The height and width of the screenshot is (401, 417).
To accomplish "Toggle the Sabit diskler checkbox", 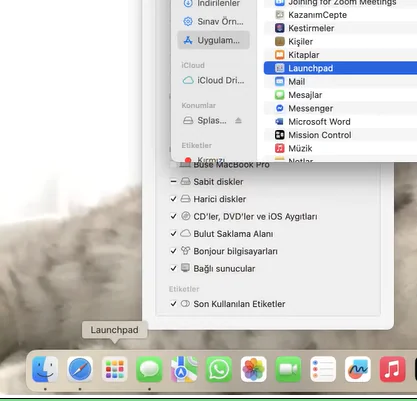I will (x=173, y=182).
